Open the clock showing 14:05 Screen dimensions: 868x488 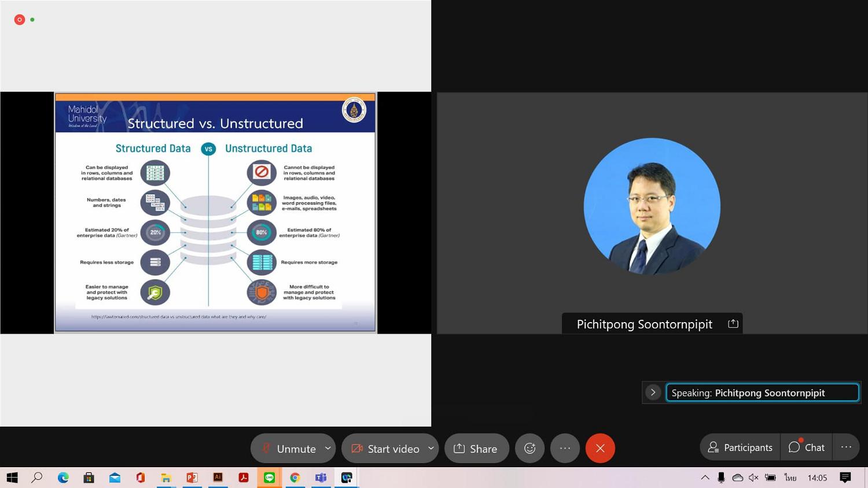click(x=817, y=478)
